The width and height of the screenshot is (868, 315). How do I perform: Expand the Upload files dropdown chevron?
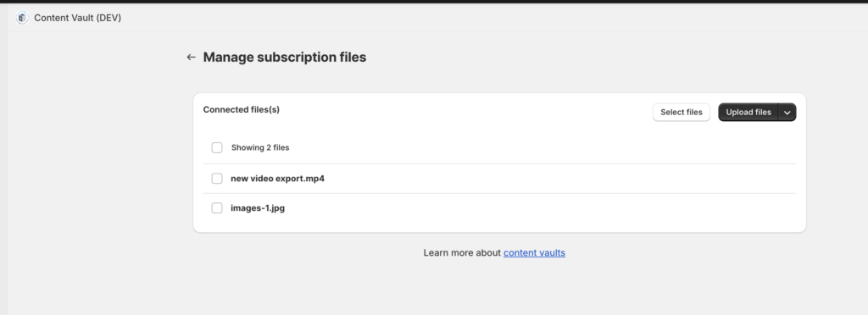(x=787, y=112)
